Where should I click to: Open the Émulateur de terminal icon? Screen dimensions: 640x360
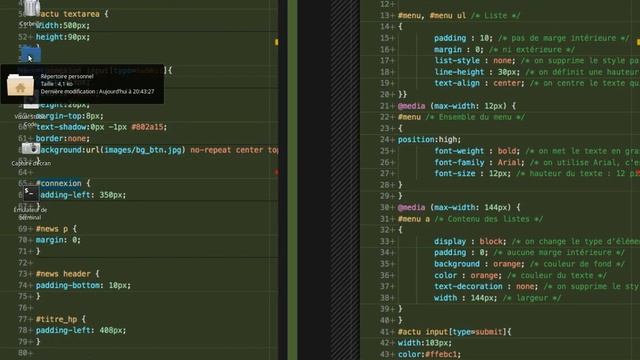point(30,193)
